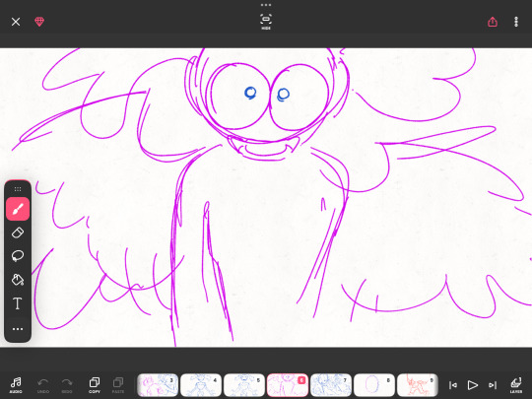The height and width of the screenshot is (399, 532).
Task: Select the Eraser tool
Action: point(18,233)
